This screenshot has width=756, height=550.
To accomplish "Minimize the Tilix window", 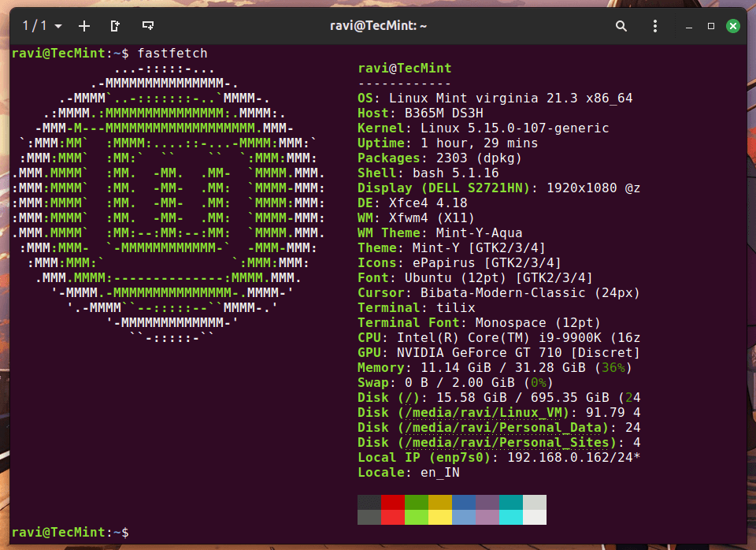I will pyautogui.click(x=689, y=26).
